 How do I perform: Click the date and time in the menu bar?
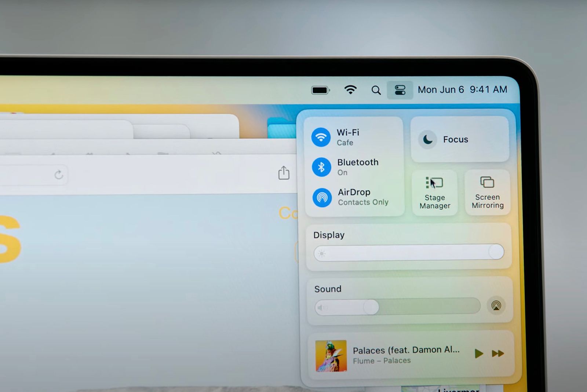[x=462, y=90]
